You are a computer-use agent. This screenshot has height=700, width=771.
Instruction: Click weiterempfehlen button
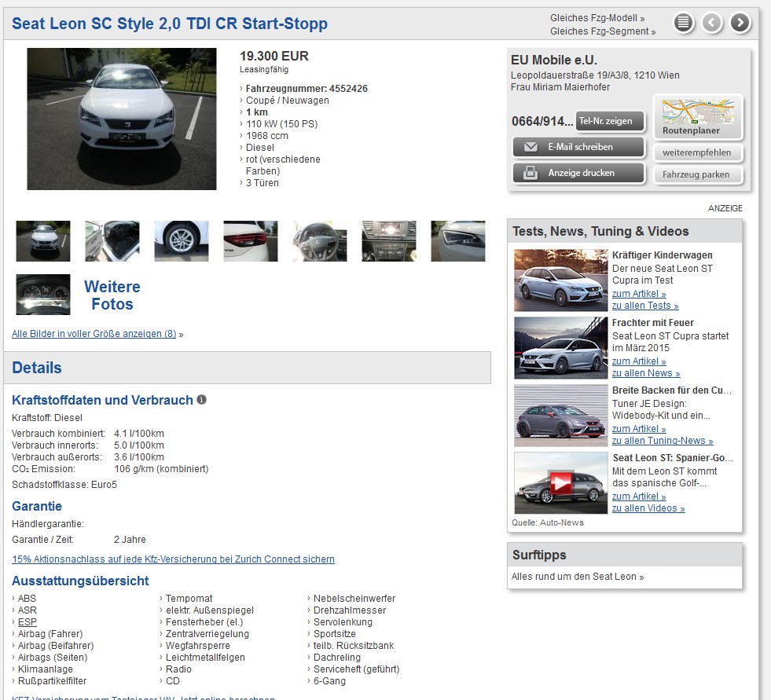pos(697,152)
